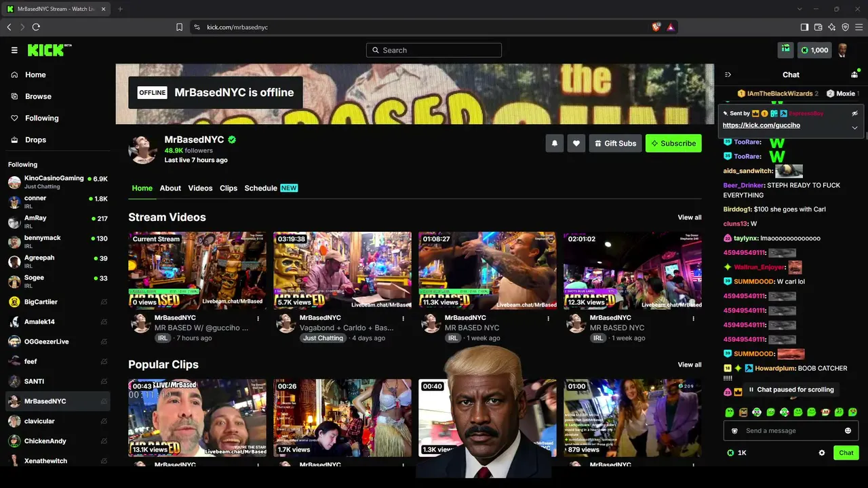Click View all for Popular Clips
Screen dimensions: 868x488
pyautogui.click(x=690, y=364)
